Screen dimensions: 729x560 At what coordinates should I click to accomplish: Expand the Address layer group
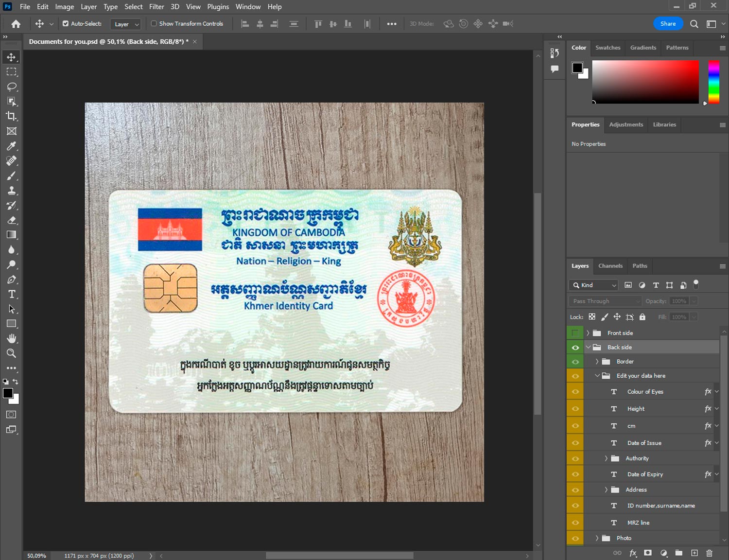click(606, 490)
